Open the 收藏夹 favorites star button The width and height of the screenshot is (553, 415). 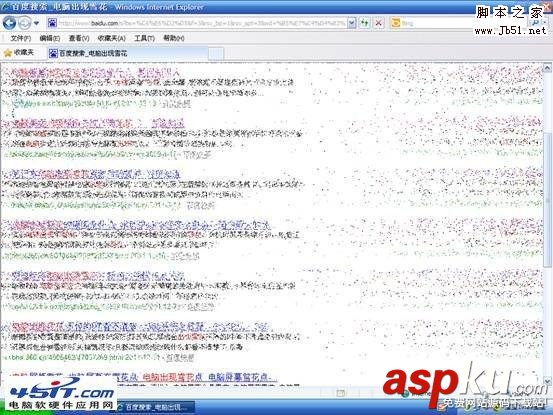[x=19, y=53]
